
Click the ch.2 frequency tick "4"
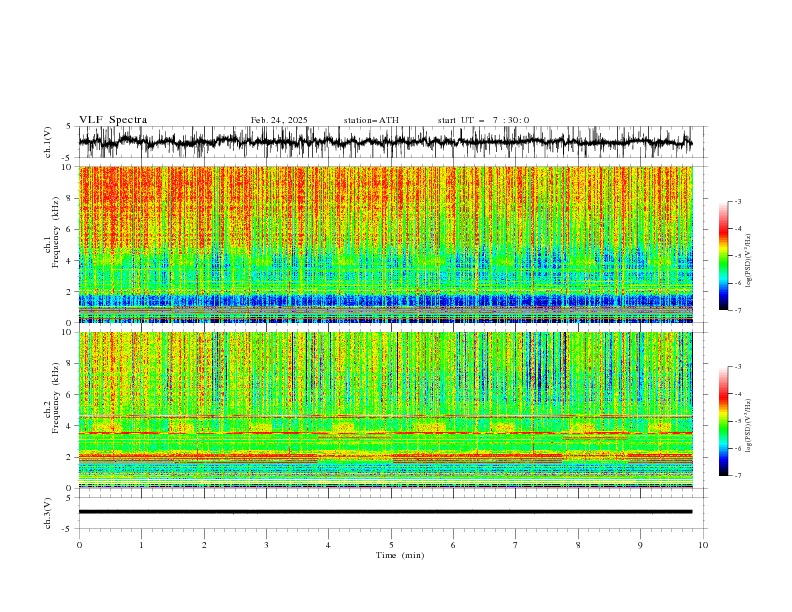(x=71, y=426)
